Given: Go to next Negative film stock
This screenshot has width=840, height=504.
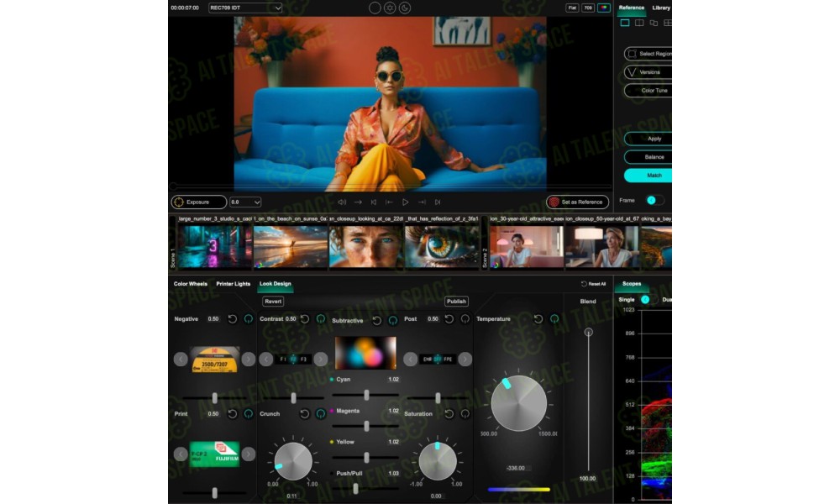Looking at the screenshot, I should (248, 359).
